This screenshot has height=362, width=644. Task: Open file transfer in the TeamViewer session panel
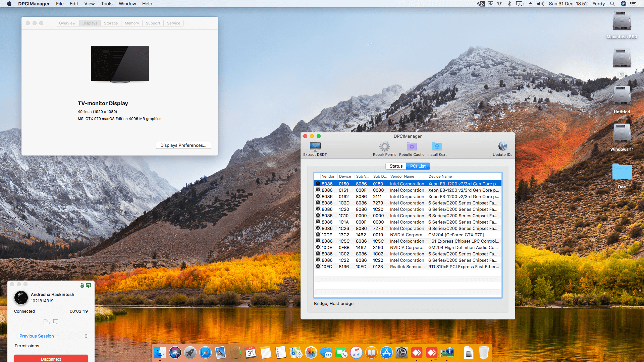pyautogui.click(x=47, y=322)
